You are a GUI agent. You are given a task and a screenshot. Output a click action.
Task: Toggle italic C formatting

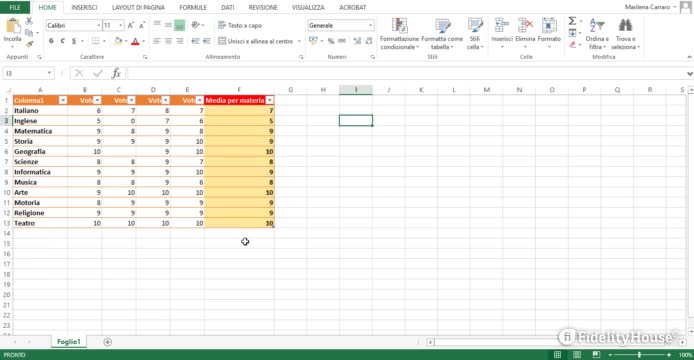pyautogui.click(x=62, y=41)
